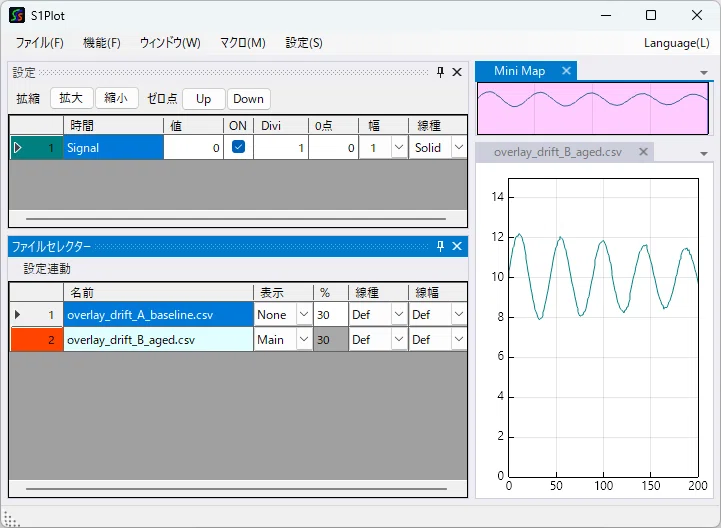Image resolution: width=721 pixels, height=528 pixels.
Task: Open the 設定(S) menu
Action: tap(304, 43)
